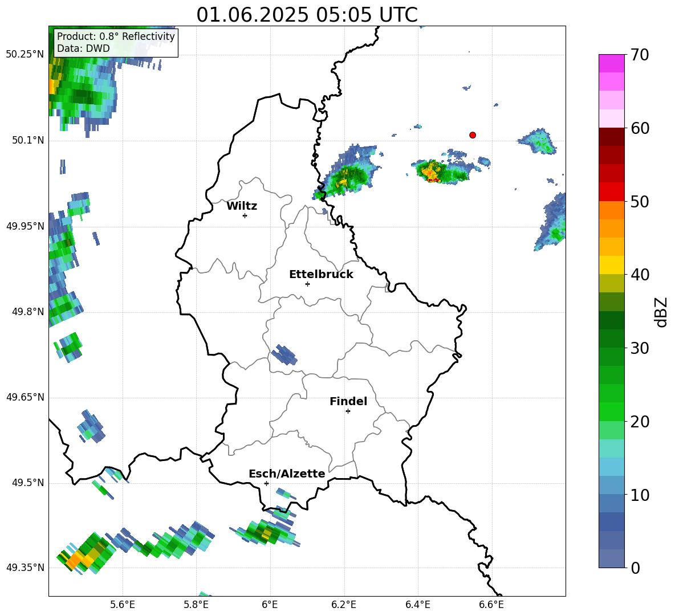This screenshot has height=616, width=675.
Task: Click the "Data: DWD" legend line
Action: (x=83, y=48)
